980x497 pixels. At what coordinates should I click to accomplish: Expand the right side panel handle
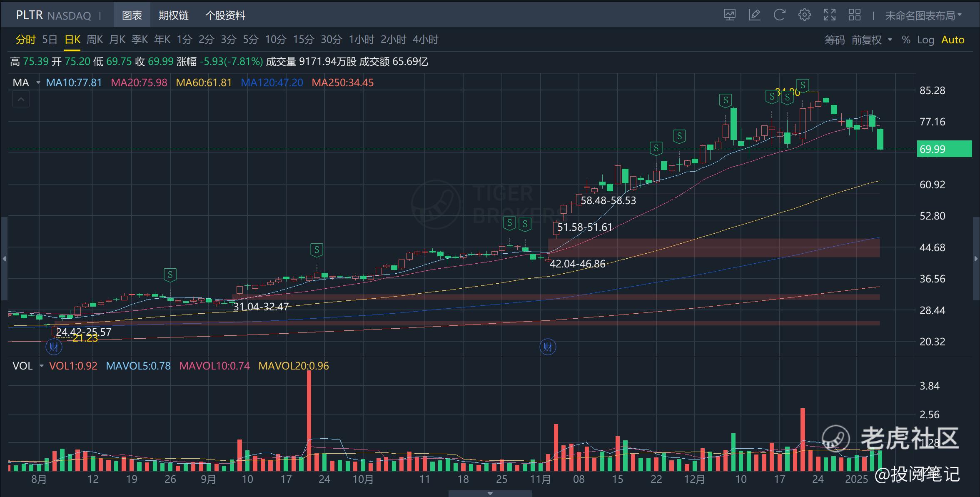976,259
